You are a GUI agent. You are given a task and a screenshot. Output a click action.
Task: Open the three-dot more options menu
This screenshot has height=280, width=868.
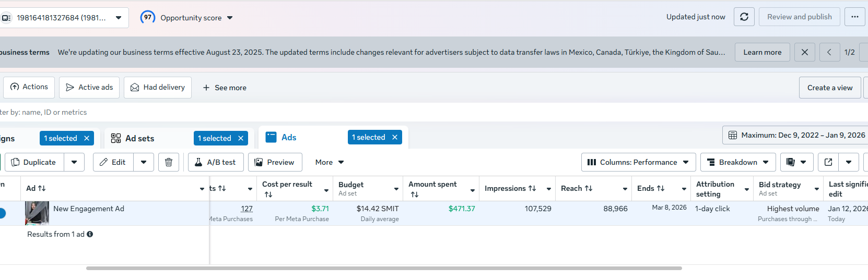854,17
